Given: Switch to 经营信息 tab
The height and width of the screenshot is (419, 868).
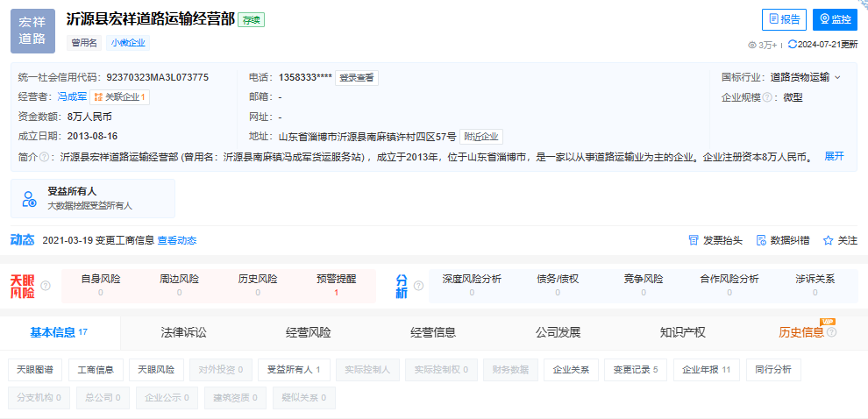Looking at the screenshot, I should [x=433, y=332].
